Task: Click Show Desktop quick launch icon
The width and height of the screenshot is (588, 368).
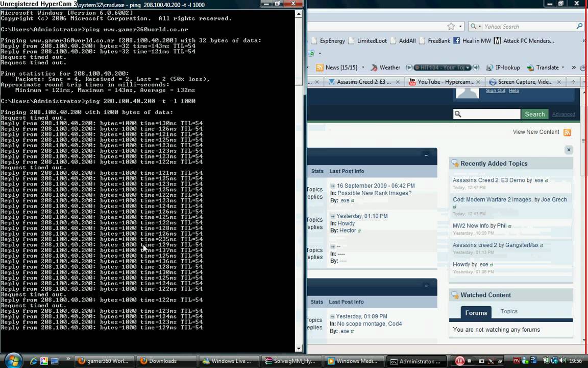Action: click(55, 361)
